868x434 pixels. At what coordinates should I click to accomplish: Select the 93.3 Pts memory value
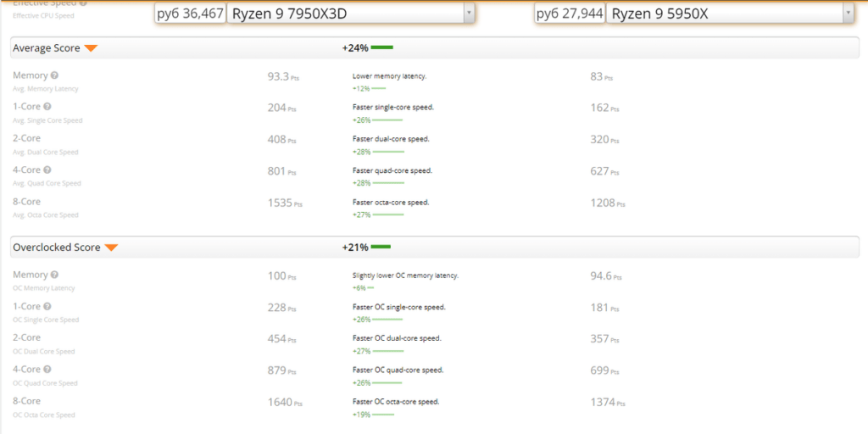tap(283, 77)
